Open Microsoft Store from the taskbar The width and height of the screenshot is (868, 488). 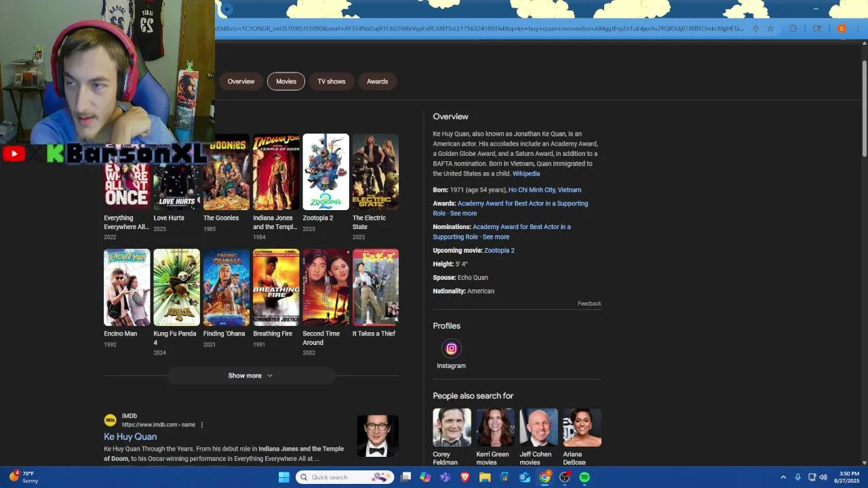[x=505, y=477]
